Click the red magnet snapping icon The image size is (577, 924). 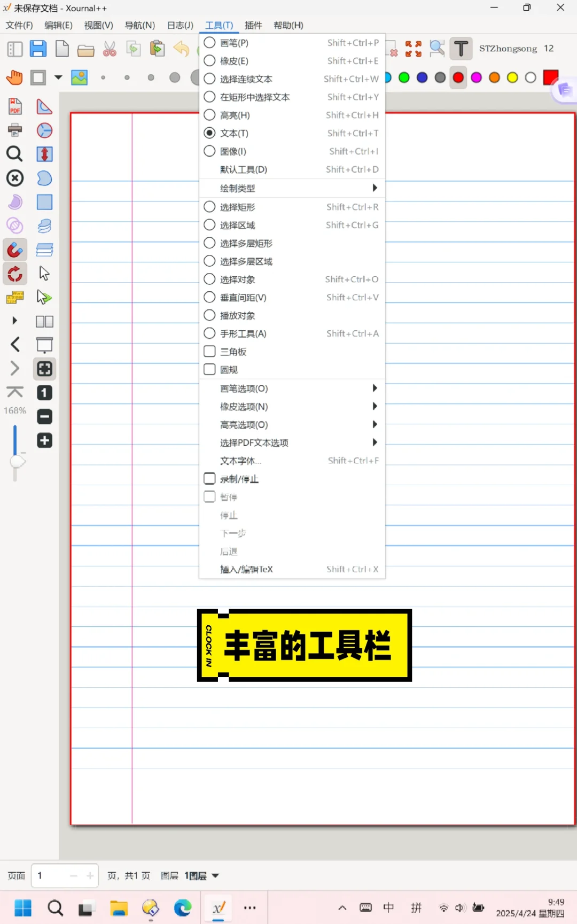coord(15,250)
